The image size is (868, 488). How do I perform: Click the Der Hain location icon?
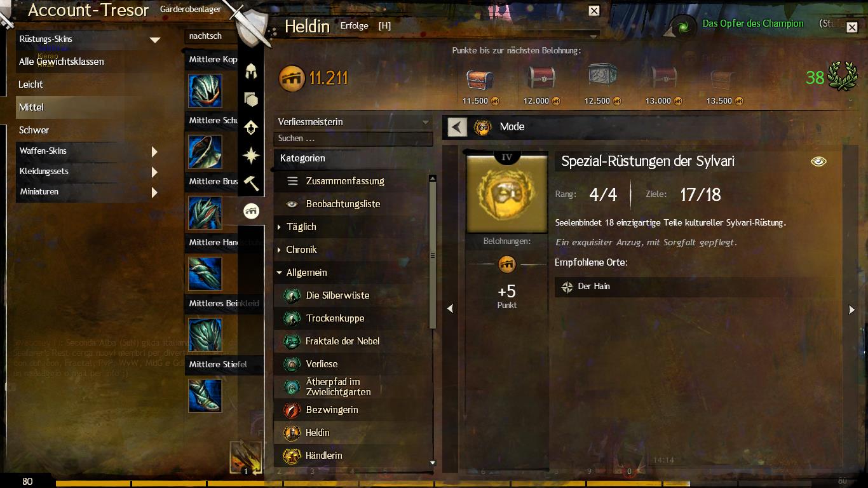tap(567, 287)
